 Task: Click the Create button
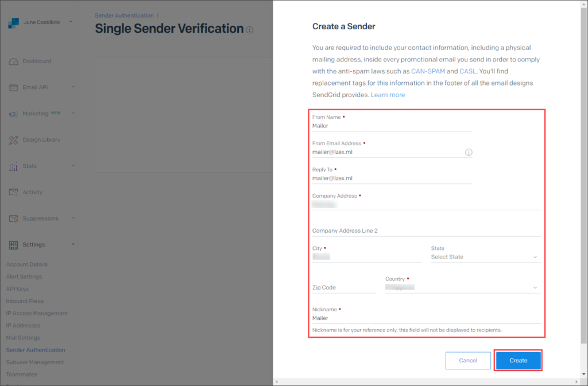point(518,360)
